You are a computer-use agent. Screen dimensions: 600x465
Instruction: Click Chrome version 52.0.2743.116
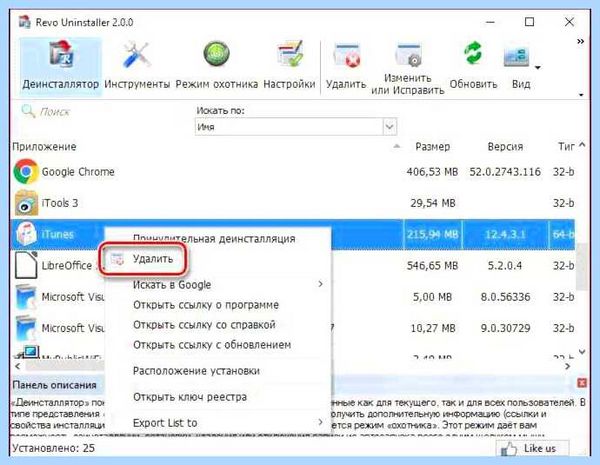(x=505, y=172)
